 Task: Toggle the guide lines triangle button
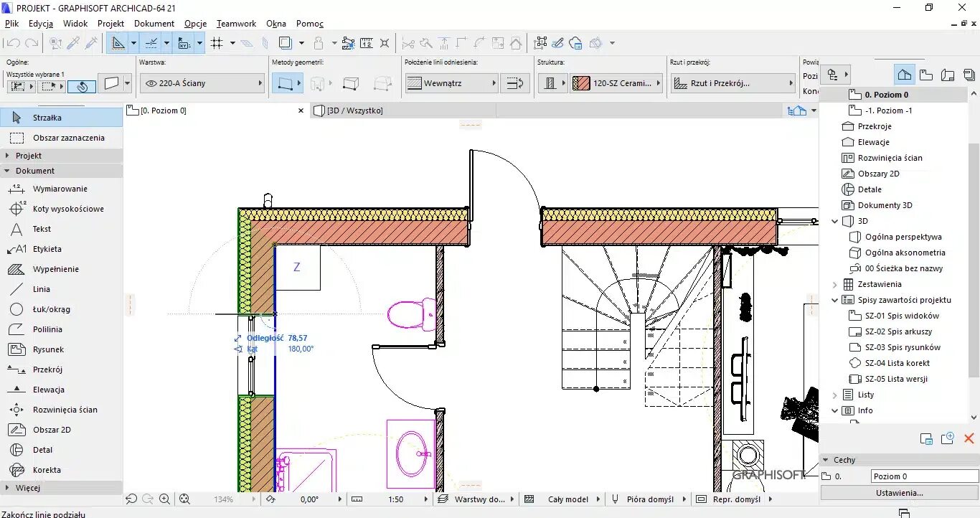[118, 43]
